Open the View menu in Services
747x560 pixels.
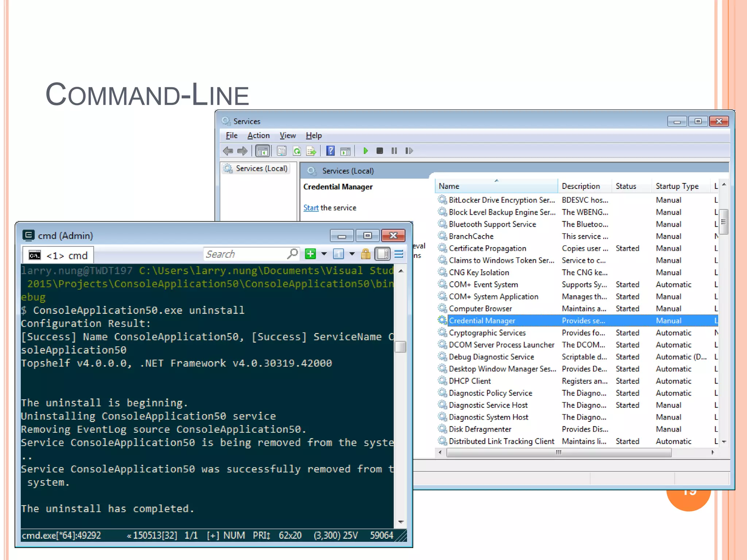click(288, 136)
